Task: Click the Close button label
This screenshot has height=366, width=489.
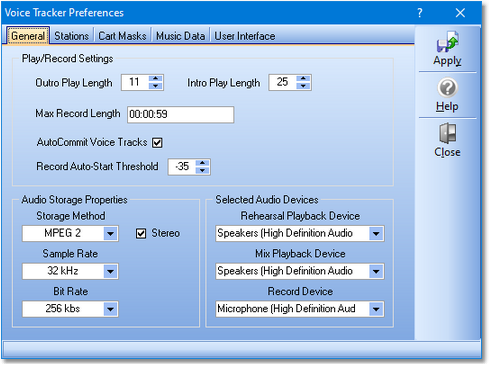Action: tap(447, 152)
